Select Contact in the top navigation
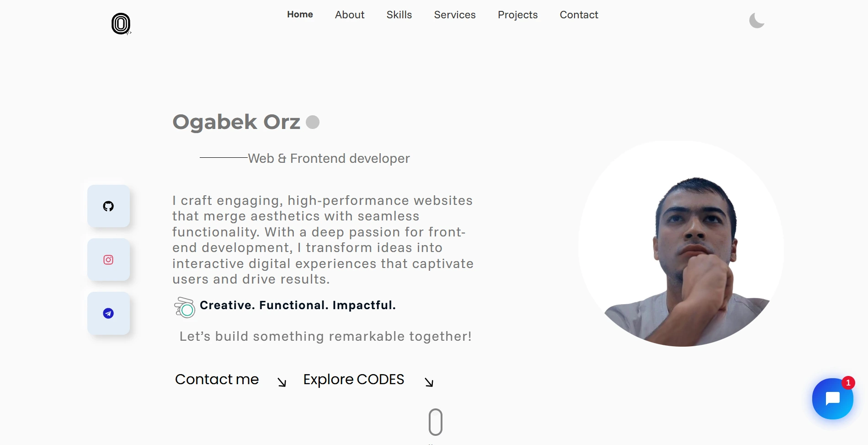This screenshot has height=445, width=868. [x=579, y=15]
